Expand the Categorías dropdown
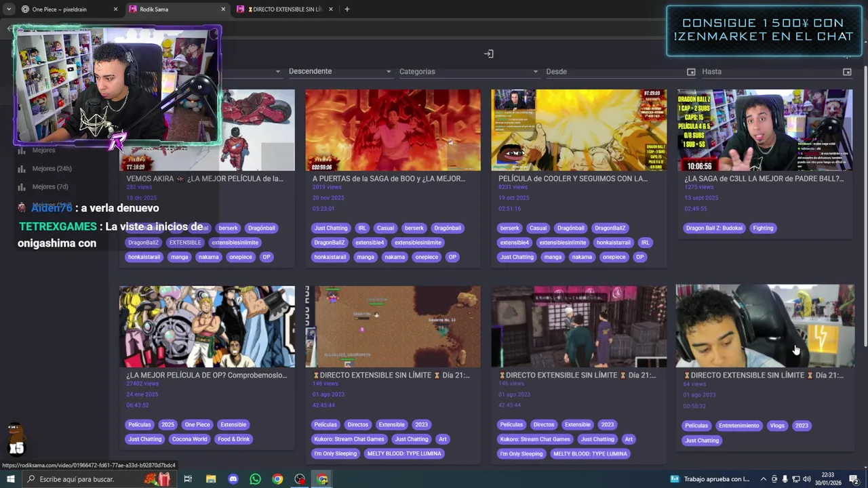 coord(468,71)
